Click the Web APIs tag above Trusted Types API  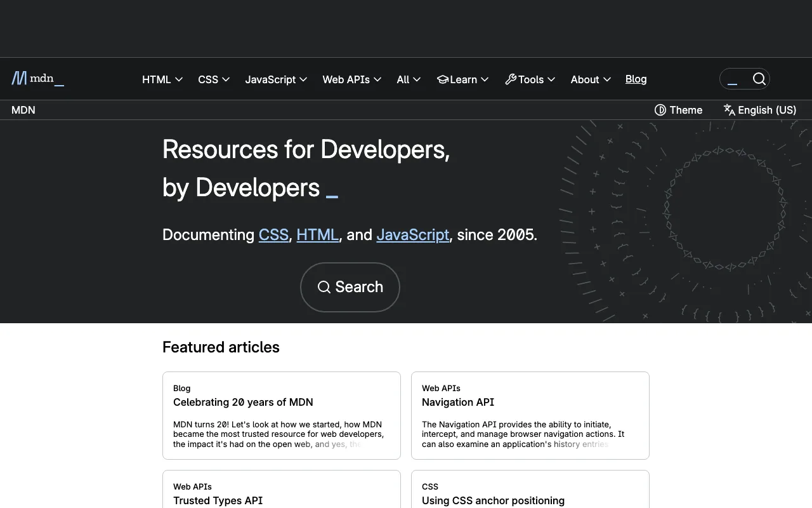pyautogui.click(x=192, y=486)
